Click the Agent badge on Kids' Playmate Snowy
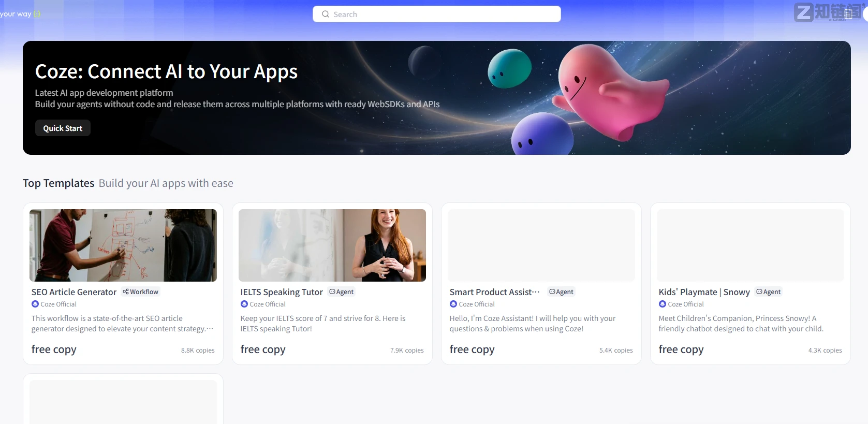 tap(769, 292)
